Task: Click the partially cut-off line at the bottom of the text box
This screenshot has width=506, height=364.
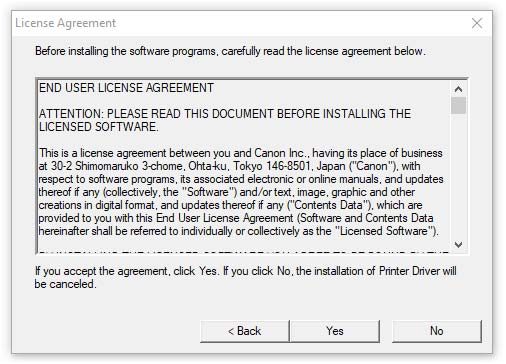Action: click(x=243, y=252)
